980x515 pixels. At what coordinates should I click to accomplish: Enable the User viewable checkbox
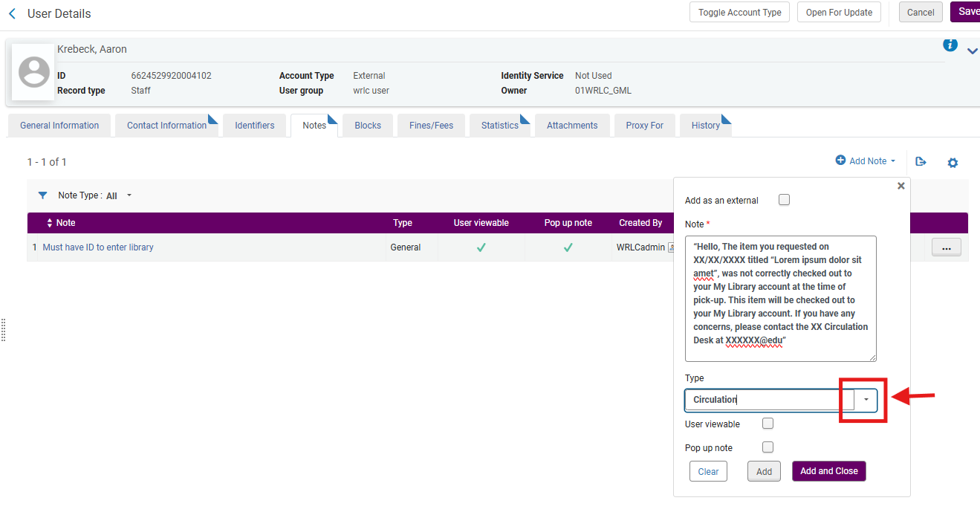(768, 424)
